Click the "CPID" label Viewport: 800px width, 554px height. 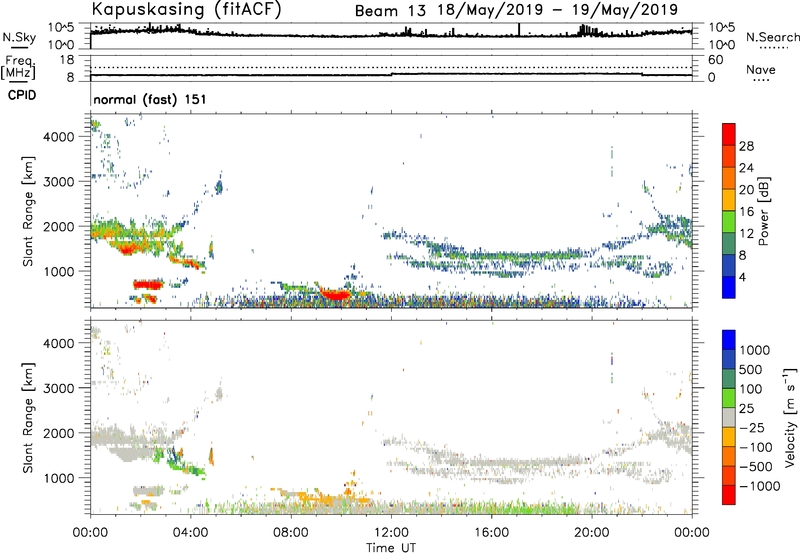click(x=22, y=95)
